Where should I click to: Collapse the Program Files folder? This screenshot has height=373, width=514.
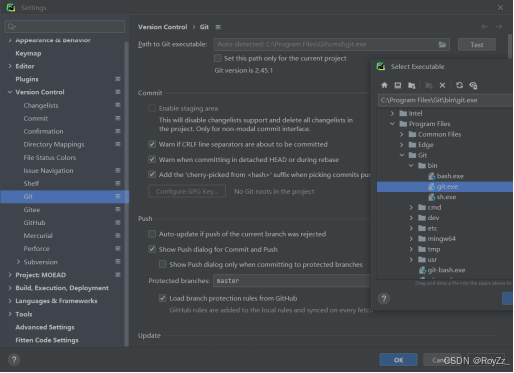392,124
